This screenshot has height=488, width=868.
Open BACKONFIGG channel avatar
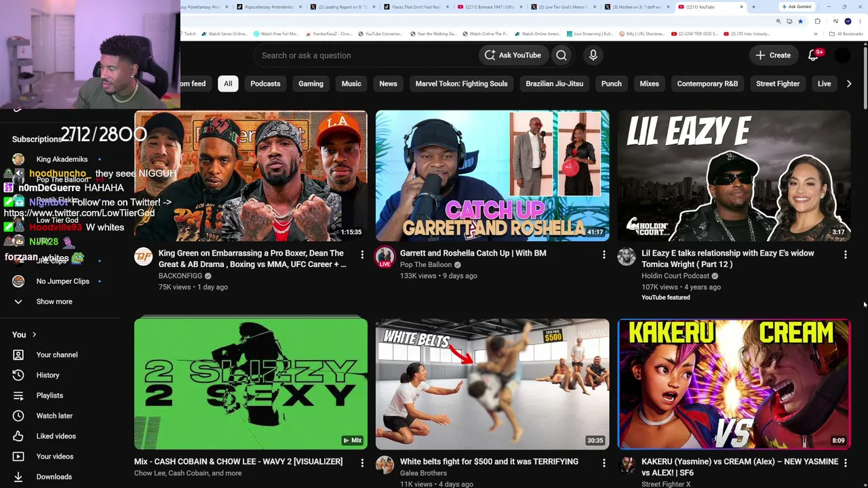click(x=143, y=257)
